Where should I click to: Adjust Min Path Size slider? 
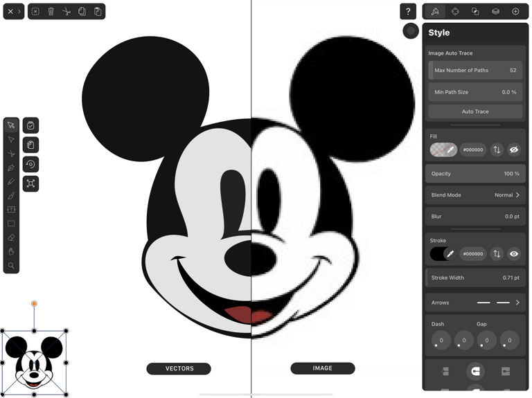pos(475,92)
